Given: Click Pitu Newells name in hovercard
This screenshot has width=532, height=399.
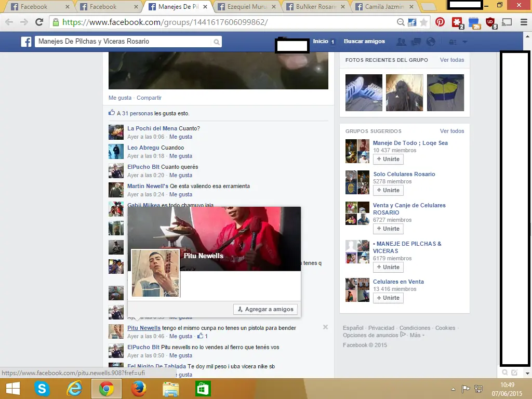Looking at the screenshot, I should [x=204, y=256].
